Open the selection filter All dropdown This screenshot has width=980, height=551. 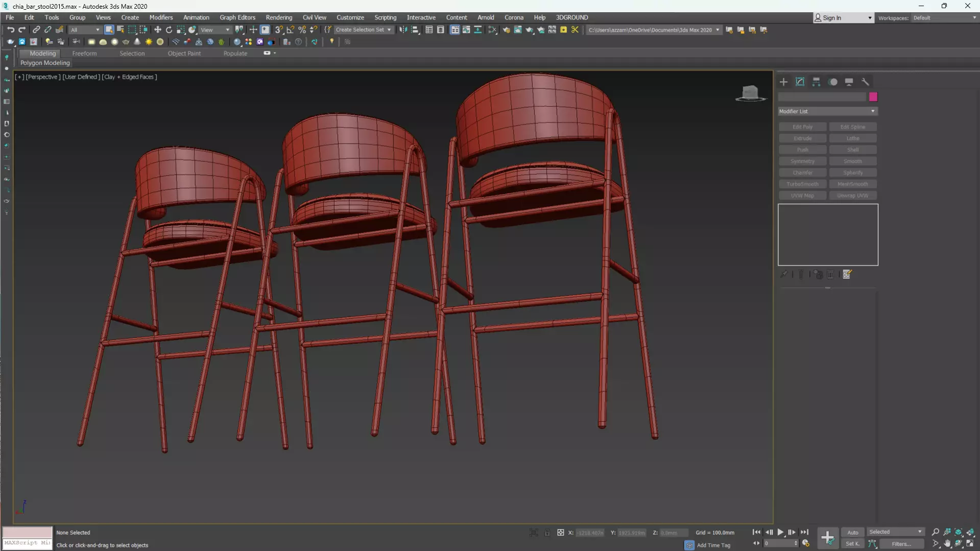[85, 30]
